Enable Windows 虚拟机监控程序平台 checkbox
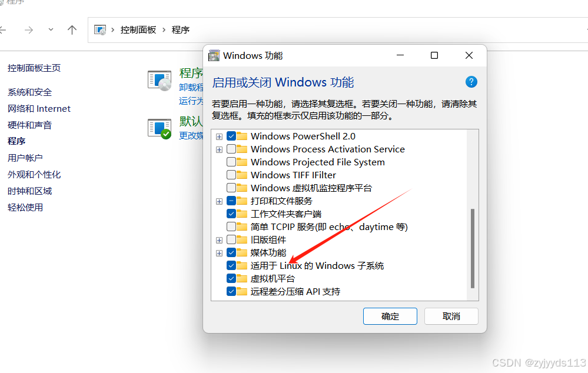Viewport: 588px width, 373px height. pyautogui.click(x=231, y=188)
